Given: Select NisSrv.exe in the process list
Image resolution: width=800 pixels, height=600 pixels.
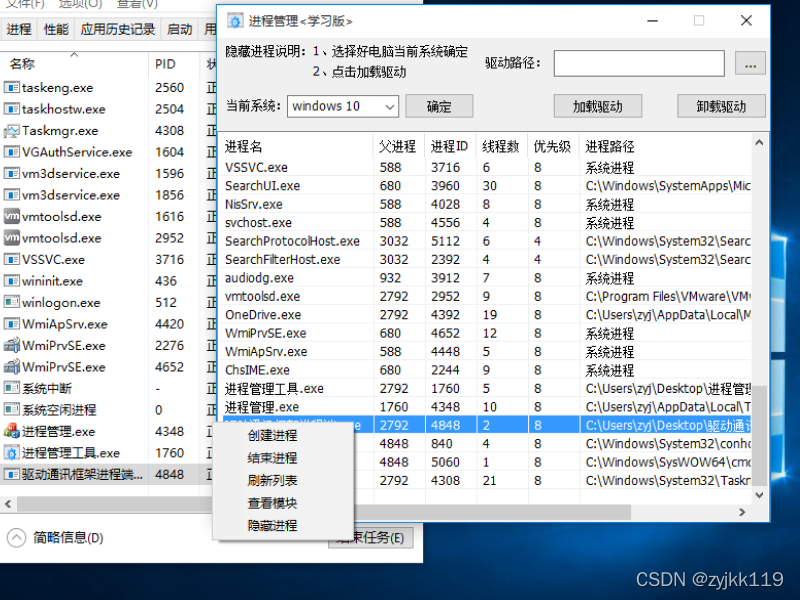Looking at the screenshot, I should 486,204.
